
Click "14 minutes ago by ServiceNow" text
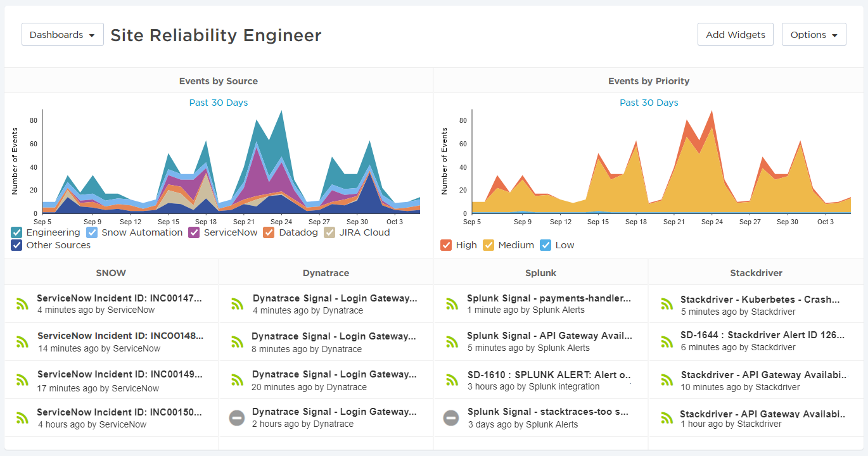coord(99,348)
